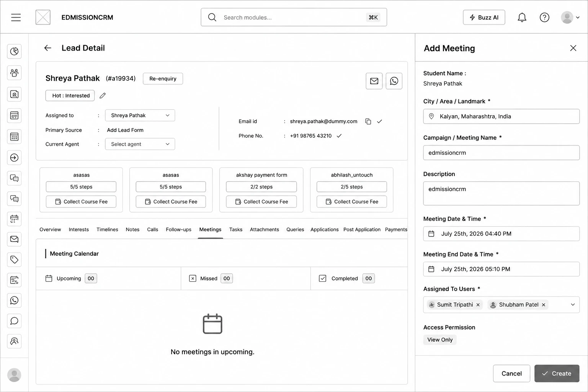Open the hamburger navigation menu

(16, 17)
